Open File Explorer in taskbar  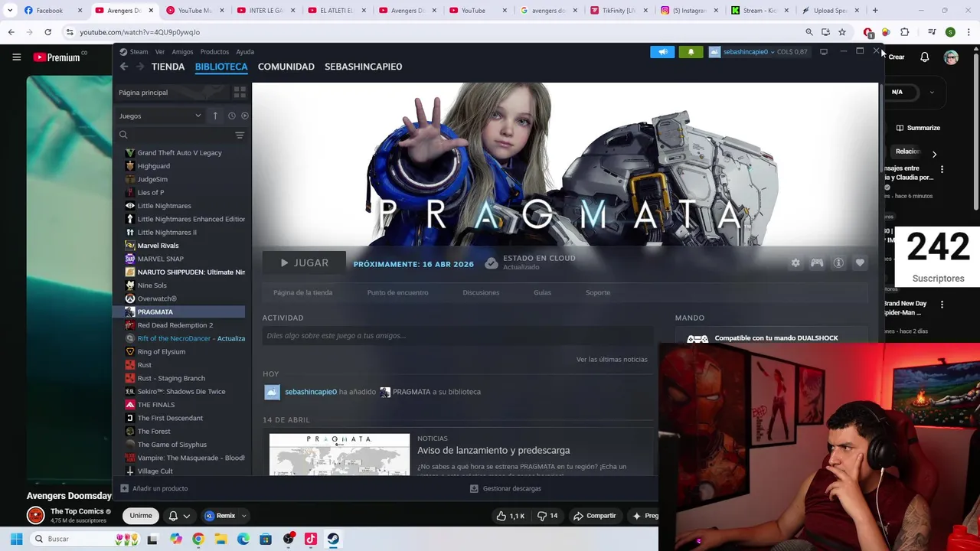[x=220, y=539]
